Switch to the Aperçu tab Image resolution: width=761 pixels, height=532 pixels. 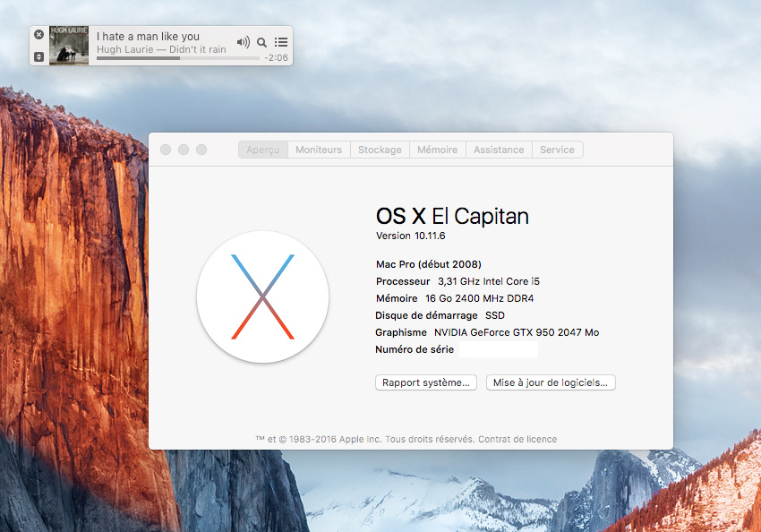[x=263, y=150]
